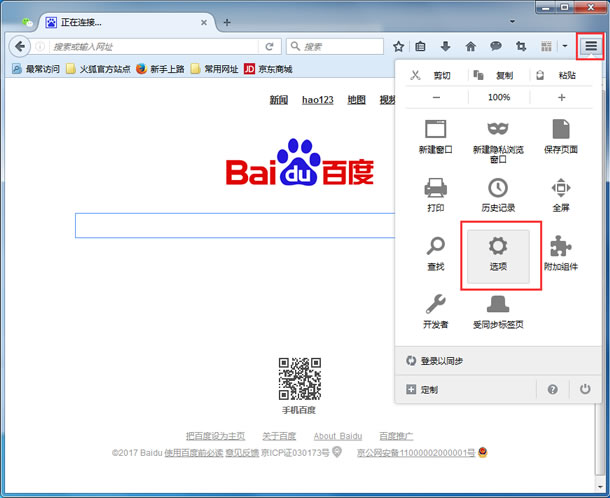Go to the Home page icon
Viewport: 610px width, 498px height.
pos(471,47)
